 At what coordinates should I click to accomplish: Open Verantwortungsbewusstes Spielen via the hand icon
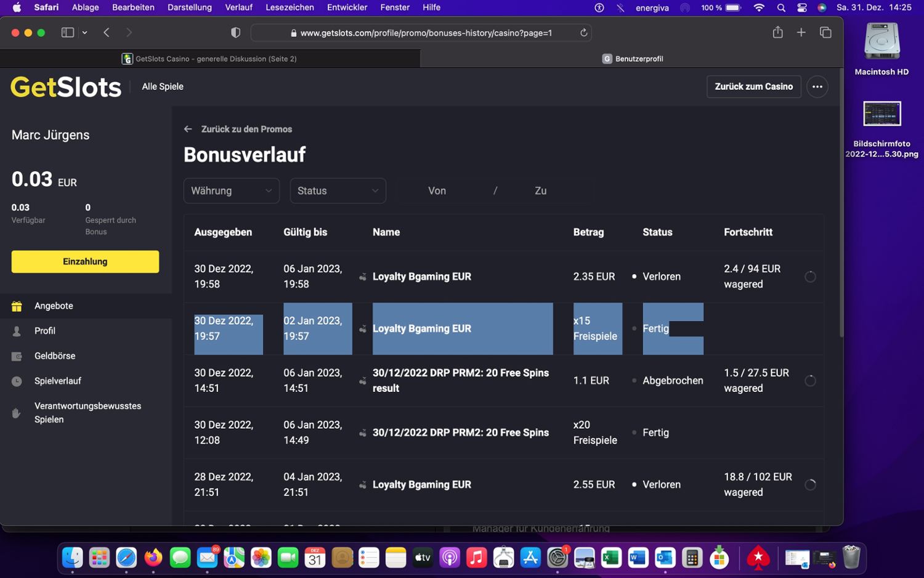[17, 413]
